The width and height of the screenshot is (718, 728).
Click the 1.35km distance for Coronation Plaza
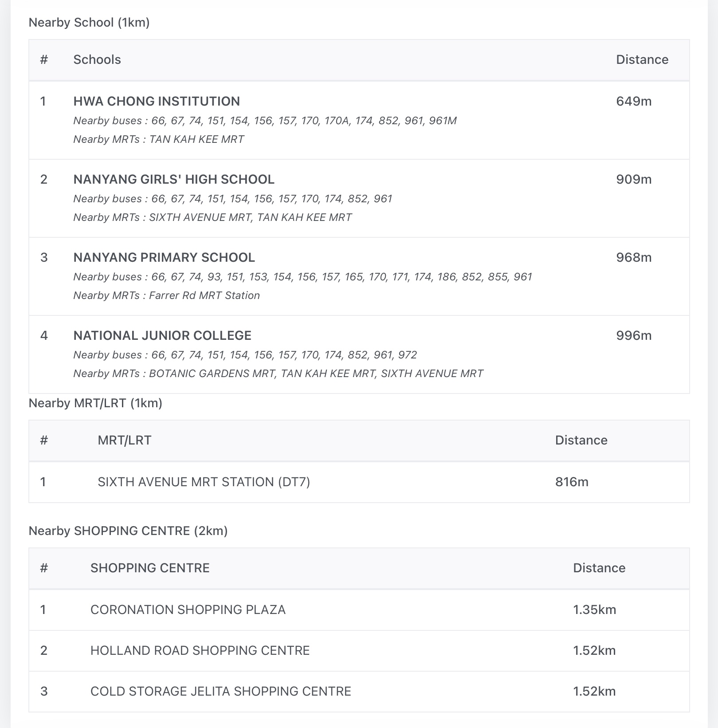[x=594, y=610]
